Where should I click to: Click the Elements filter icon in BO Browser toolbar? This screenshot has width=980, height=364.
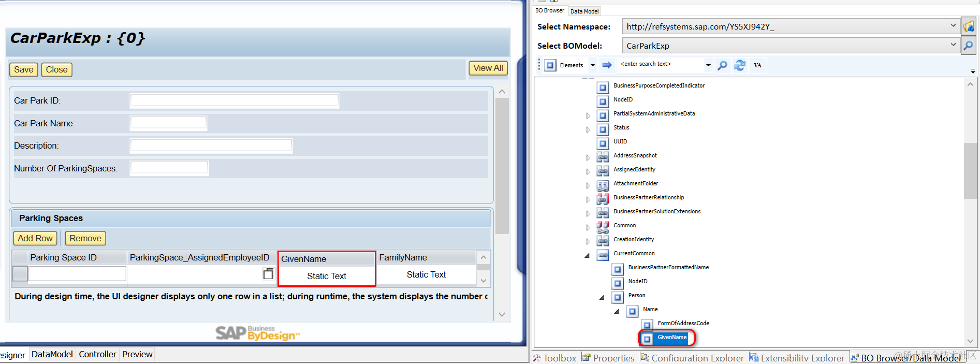click(x=551, y=65)
